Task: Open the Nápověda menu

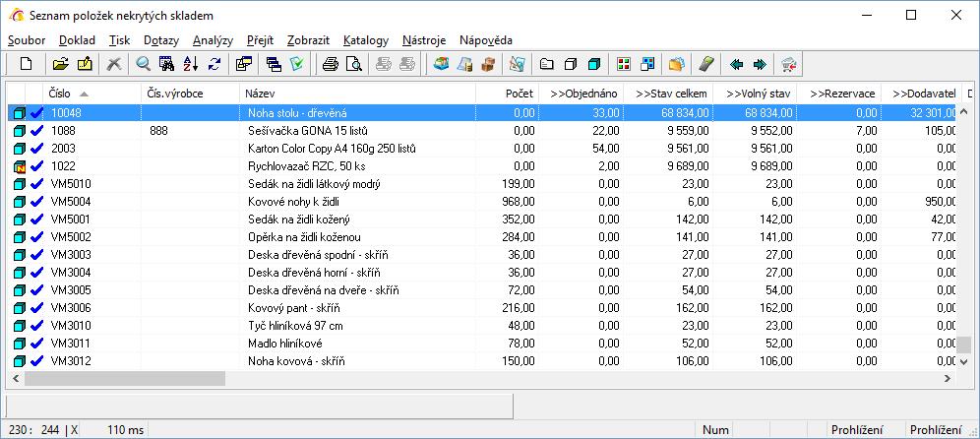Action: pos(486,40)
